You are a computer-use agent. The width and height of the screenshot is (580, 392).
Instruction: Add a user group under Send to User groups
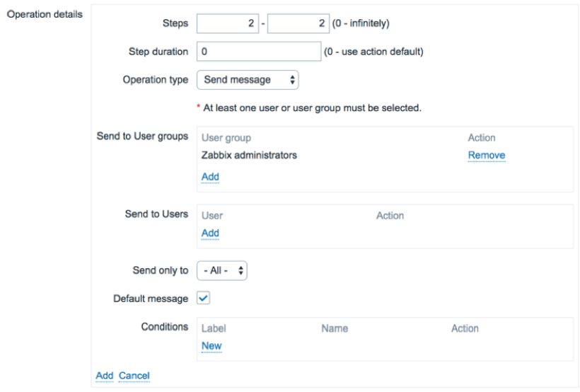coord(210,177)
